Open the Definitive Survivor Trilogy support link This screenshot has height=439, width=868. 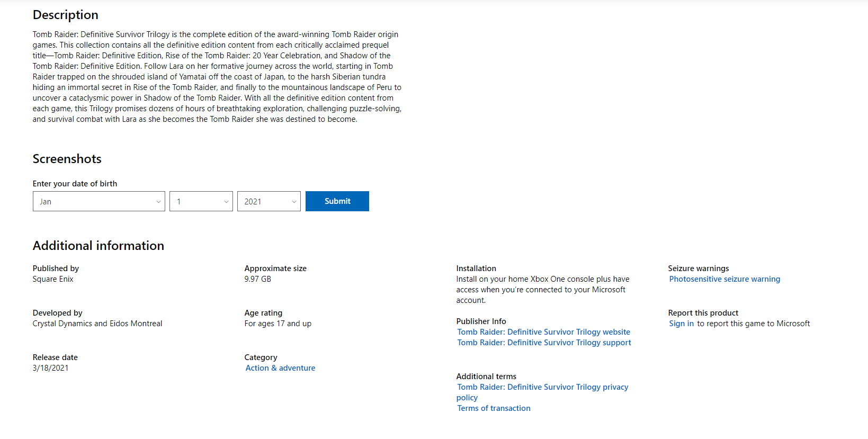pos(544,343)
